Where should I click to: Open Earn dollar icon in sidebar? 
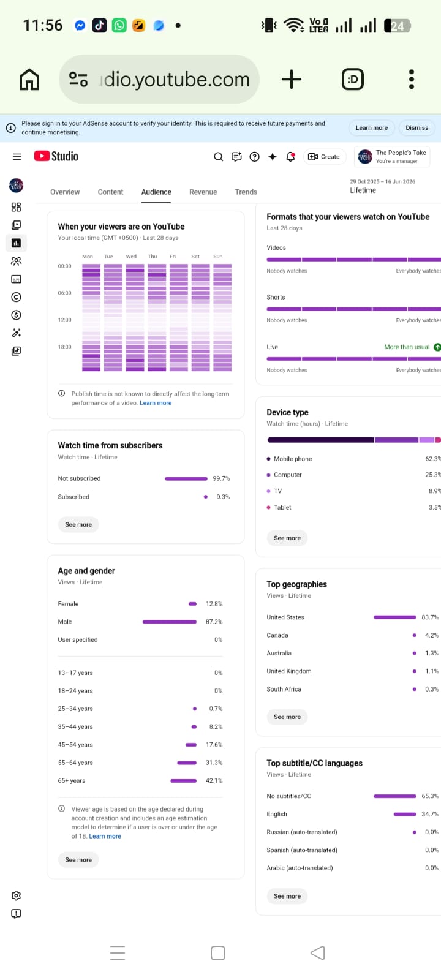[17, 315]
